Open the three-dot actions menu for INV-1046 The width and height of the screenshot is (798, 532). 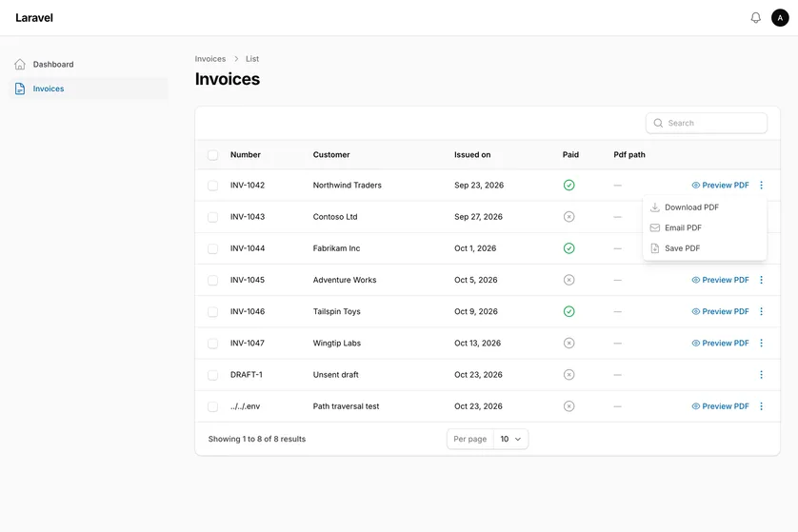tap(762, 311)
